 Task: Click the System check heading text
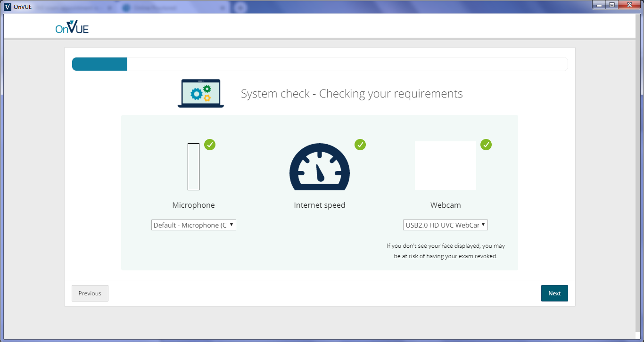(352, 94)
